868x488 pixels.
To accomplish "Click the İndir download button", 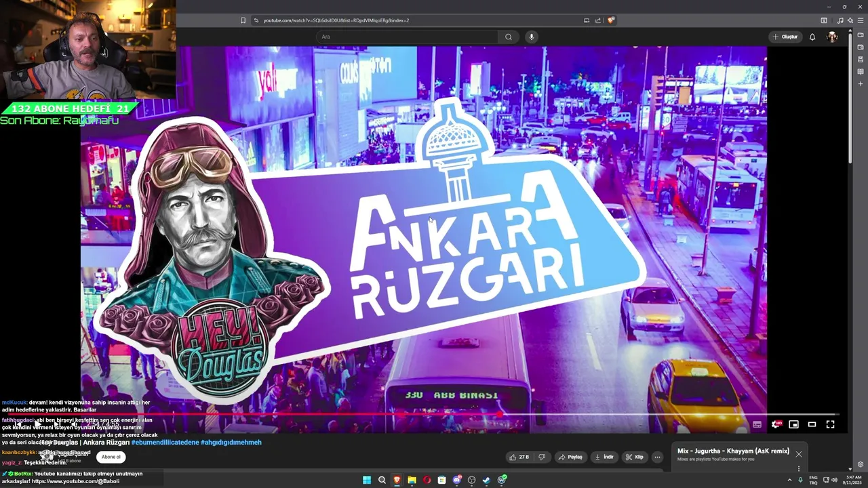I will point(604,457).
